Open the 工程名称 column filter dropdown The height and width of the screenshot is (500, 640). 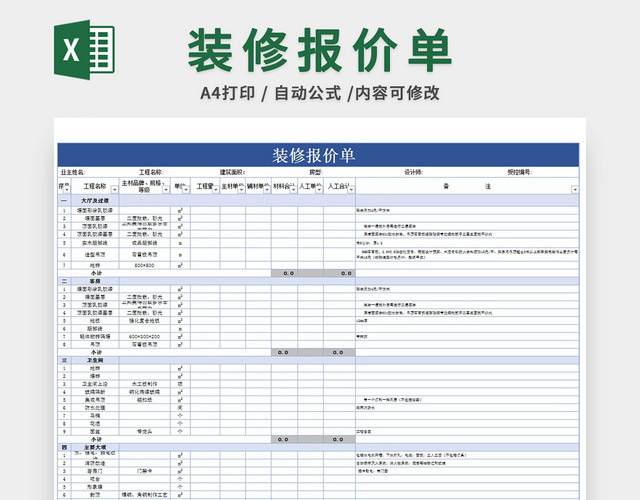coord(115,190)
